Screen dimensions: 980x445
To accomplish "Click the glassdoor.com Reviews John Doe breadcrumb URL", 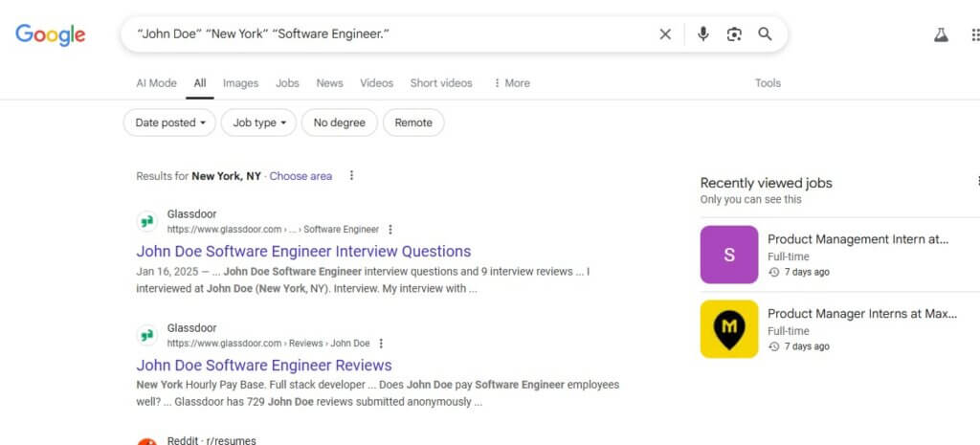I will (x=268, y=344).
